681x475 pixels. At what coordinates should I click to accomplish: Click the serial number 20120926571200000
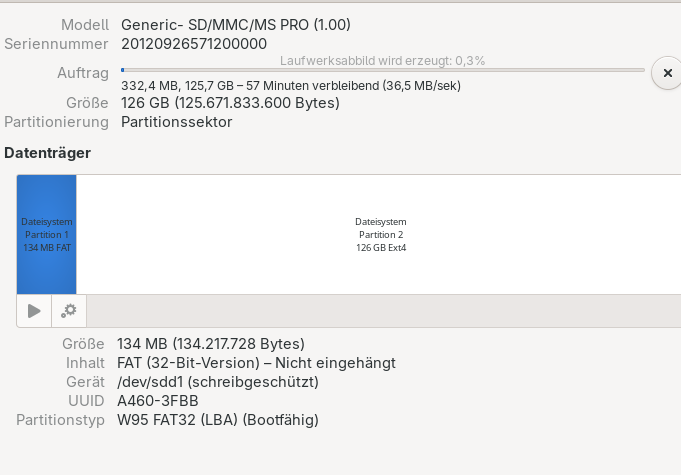(x=194, y=44)
